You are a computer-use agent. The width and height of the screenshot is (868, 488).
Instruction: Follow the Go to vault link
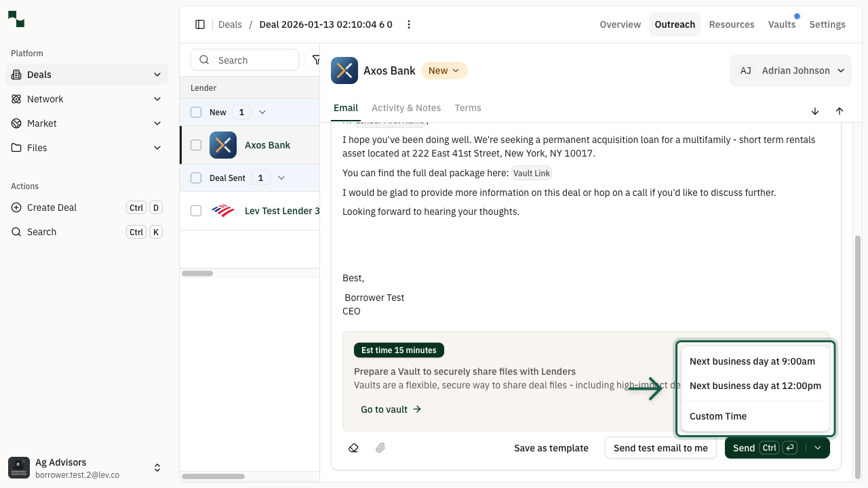point(391,409)
